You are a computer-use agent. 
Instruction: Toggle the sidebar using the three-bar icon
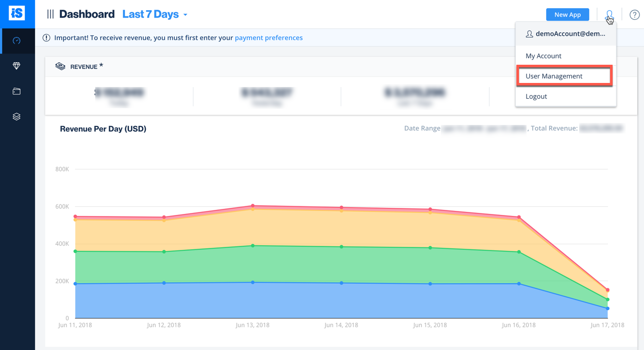[x=50, y=15]
